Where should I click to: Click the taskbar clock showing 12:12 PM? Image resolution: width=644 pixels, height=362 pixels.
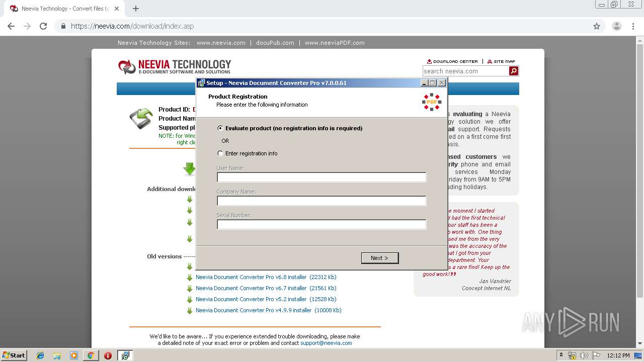pyautogui.click(x=618, y=355)
